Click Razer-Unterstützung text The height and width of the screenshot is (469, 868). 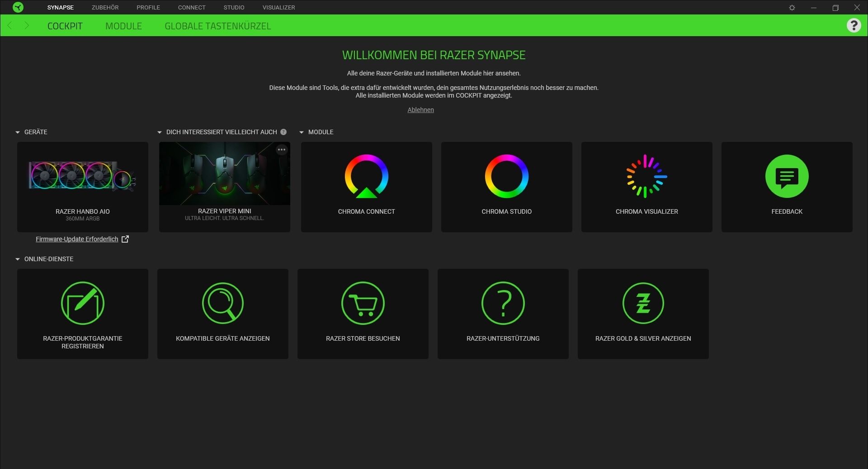pos(503,338)
